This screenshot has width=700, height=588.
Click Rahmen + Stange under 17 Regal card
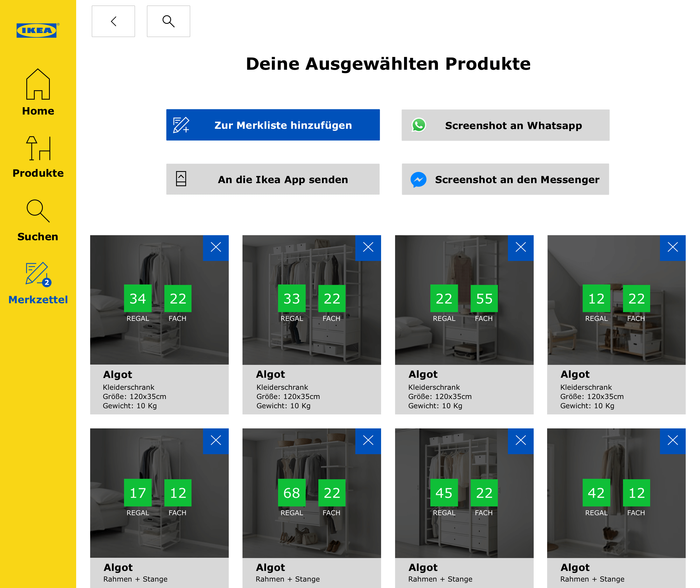pyautogui.click(x=135, y=579)
